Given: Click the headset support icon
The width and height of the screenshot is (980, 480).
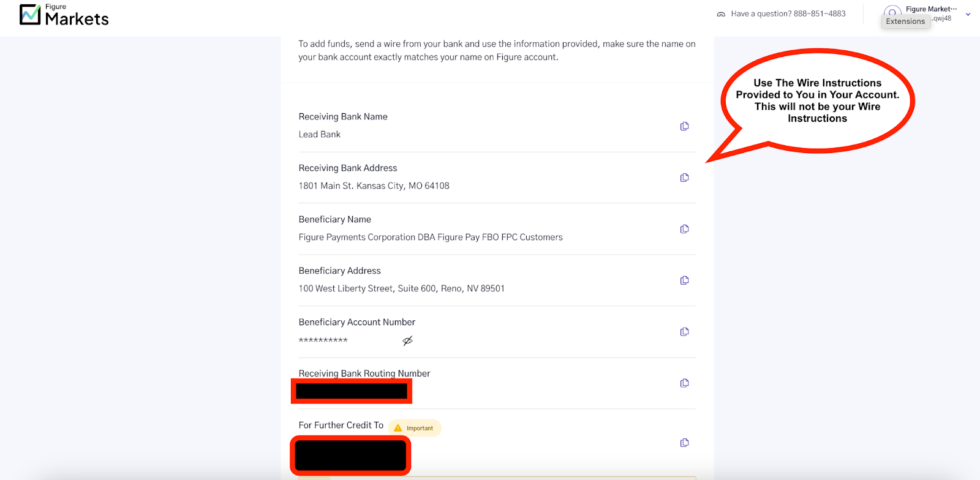Looking at the screenshot, I should [721, 14].
